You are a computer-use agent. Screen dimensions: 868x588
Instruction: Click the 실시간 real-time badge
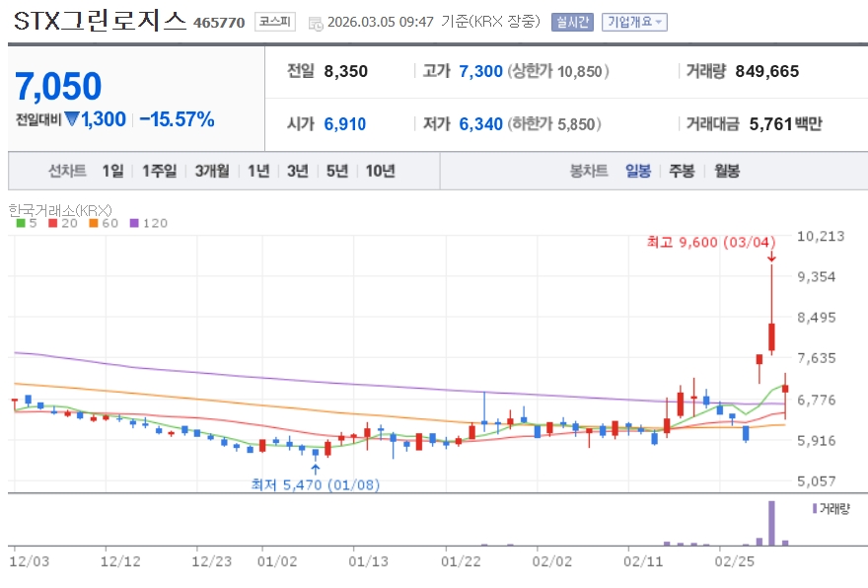[x=572, y=22]
